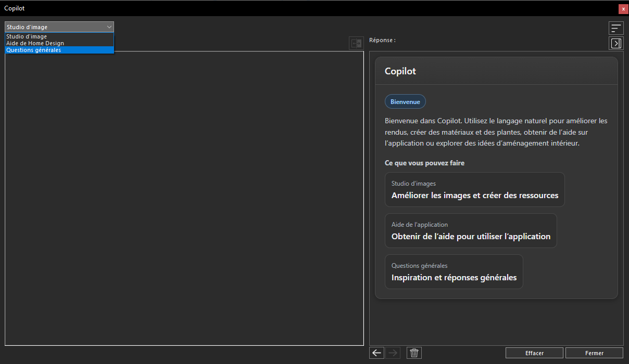Collapse the response panel arrow icon

click(616, 43)
